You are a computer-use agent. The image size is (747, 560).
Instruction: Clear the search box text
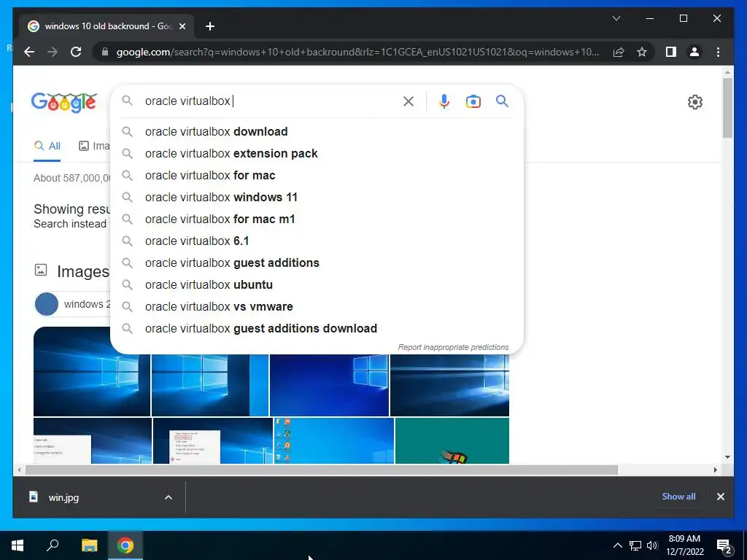pyautogui.click(x=409, y=101)
